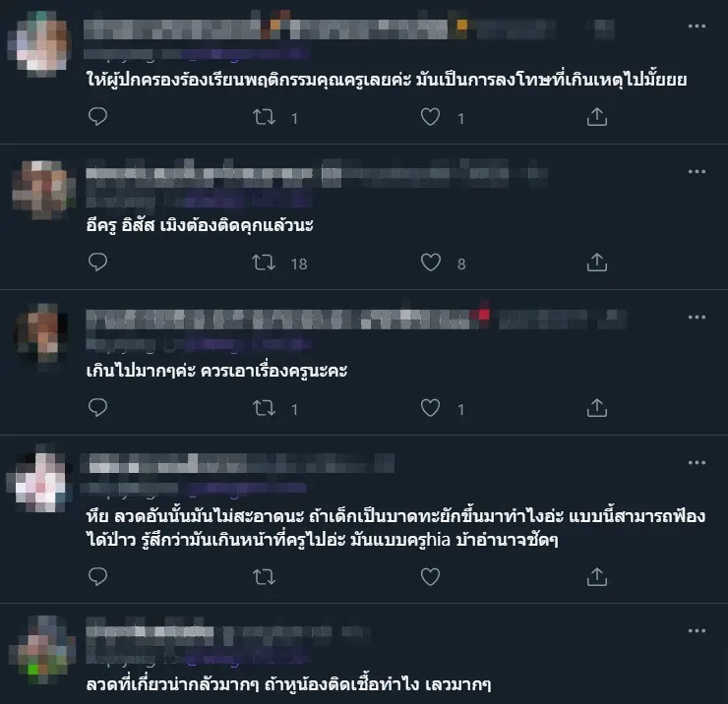Share the first tweet via share icon

(596, 117)
